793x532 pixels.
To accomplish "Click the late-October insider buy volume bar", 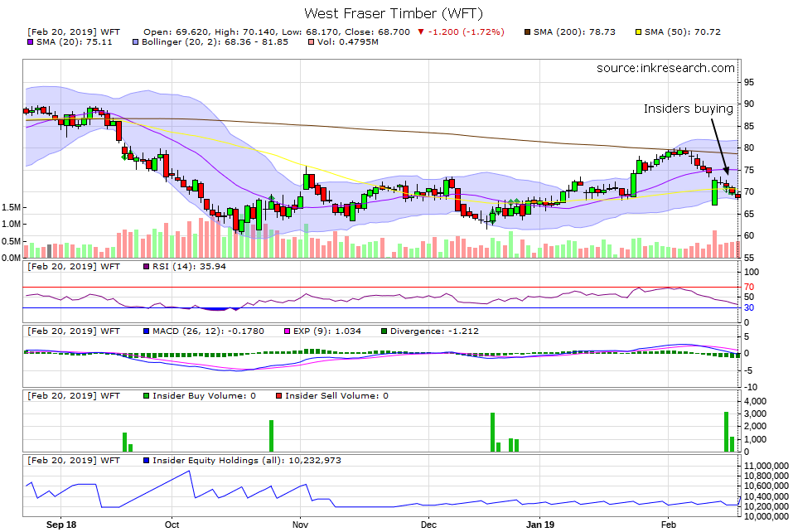I will 271,436.
